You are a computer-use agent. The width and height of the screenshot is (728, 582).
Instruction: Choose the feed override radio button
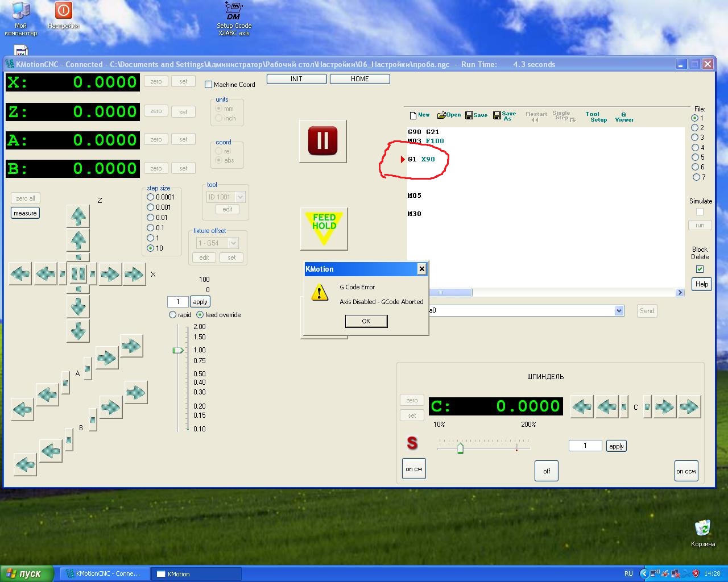(200, 315)
